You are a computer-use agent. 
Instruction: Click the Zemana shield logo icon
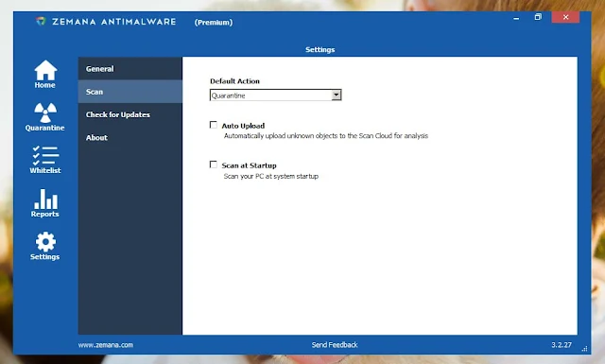click(41, 21)
